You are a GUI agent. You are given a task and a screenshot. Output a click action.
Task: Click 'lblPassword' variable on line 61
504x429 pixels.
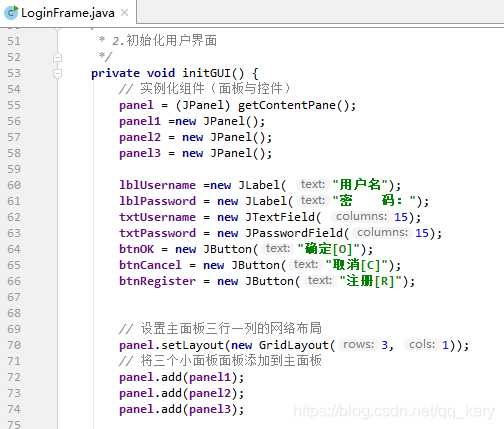point(158,201)
